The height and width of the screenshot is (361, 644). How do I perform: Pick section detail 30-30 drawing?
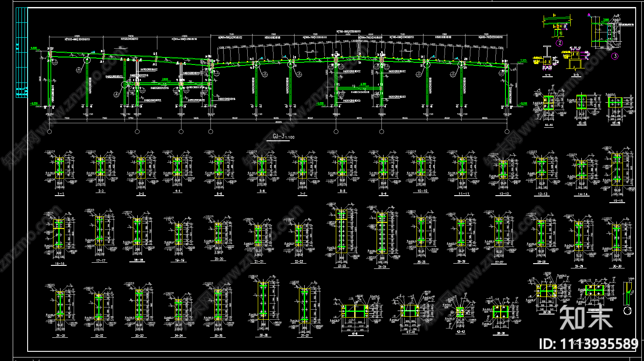click(617, 239)
